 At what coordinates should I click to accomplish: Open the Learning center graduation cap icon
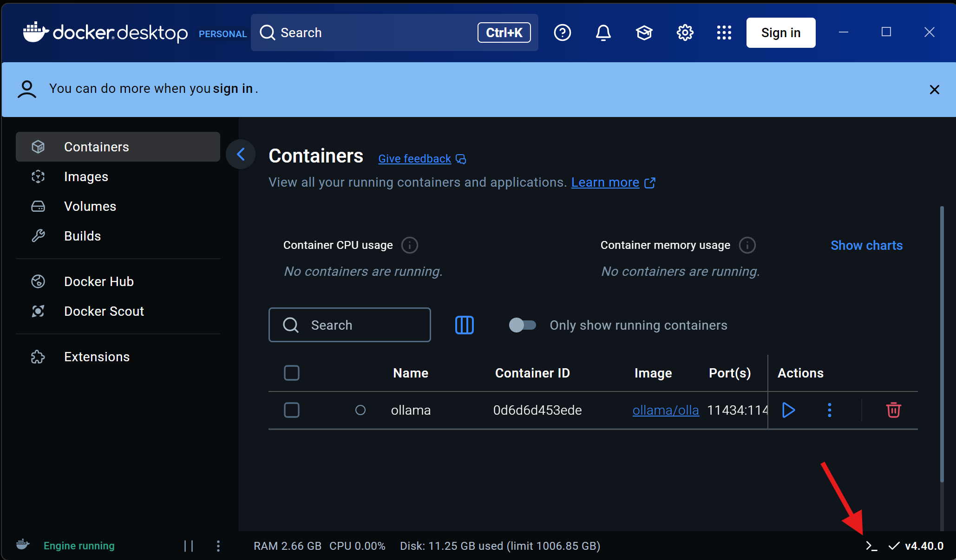click(x=644, y=33)
